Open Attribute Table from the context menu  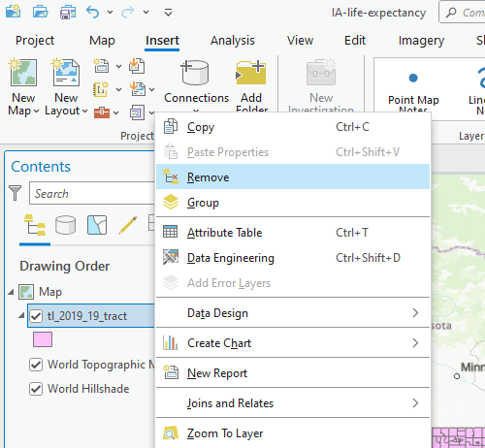[293, 233]
